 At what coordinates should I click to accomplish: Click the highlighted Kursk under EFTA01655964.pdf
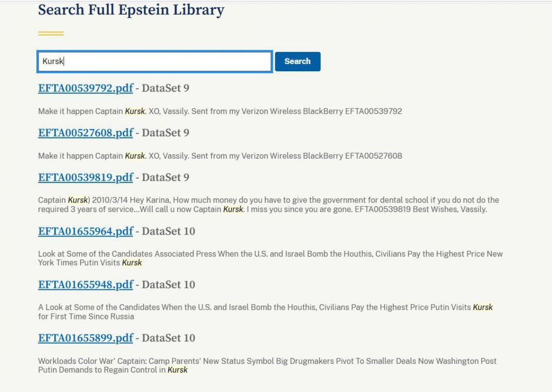[132, 263]
